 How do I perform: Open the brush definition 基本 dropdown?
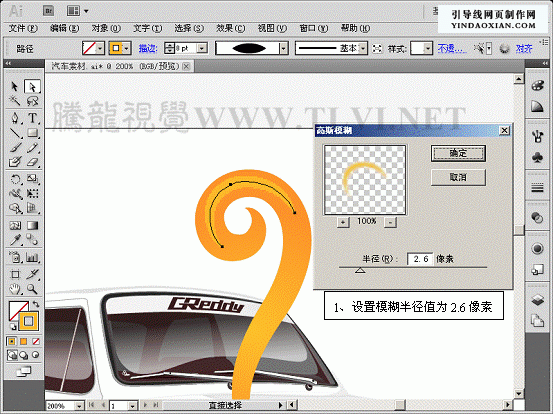click(x=363, y=48)
